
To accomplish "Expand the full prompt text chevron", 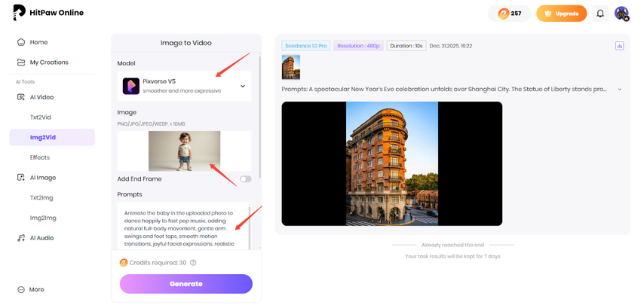I will pos(620,90).
